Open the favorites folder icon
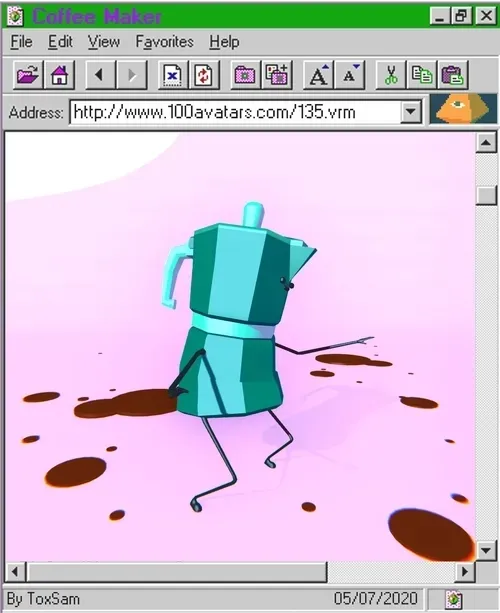Image resolution: width=500 pixels, height=613 pixels. (245, 75)
